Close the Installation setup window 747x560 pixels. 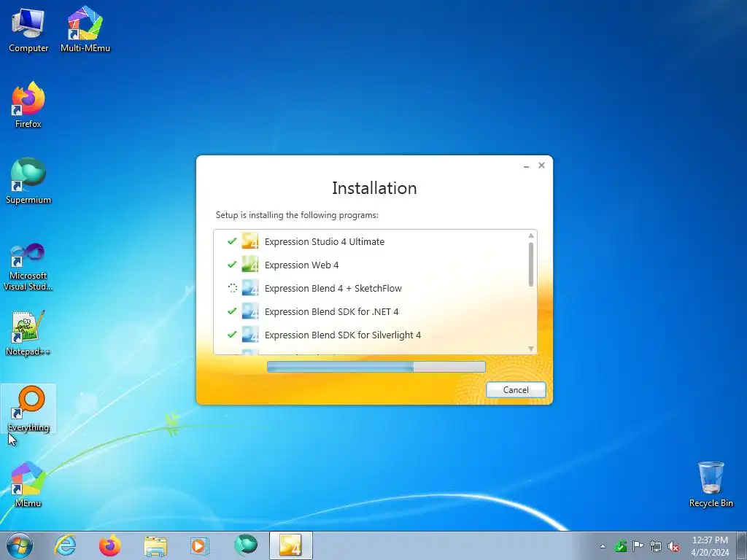pyautogui.click(x=542, y=166)
